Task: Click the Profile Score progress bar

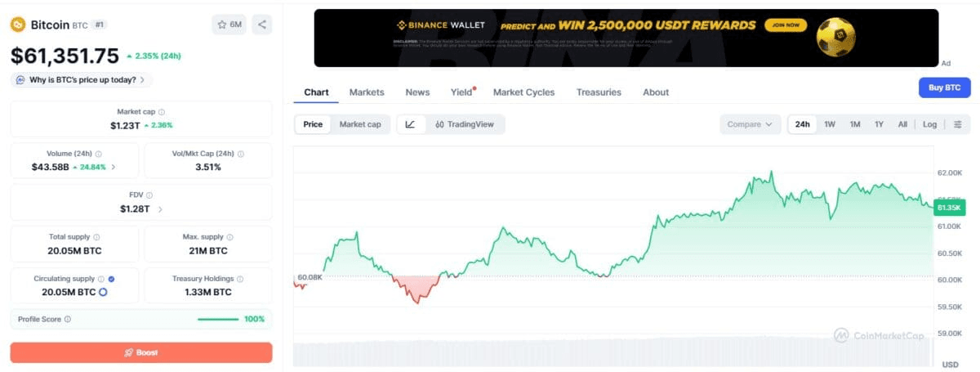Action: [218, 319]
